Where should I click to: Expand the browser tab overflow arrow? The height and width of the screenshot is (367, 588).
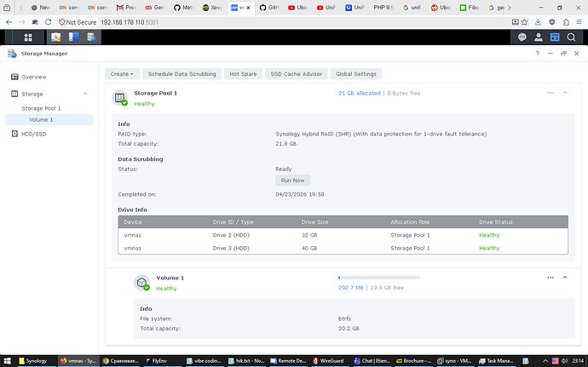pos(510,8)
